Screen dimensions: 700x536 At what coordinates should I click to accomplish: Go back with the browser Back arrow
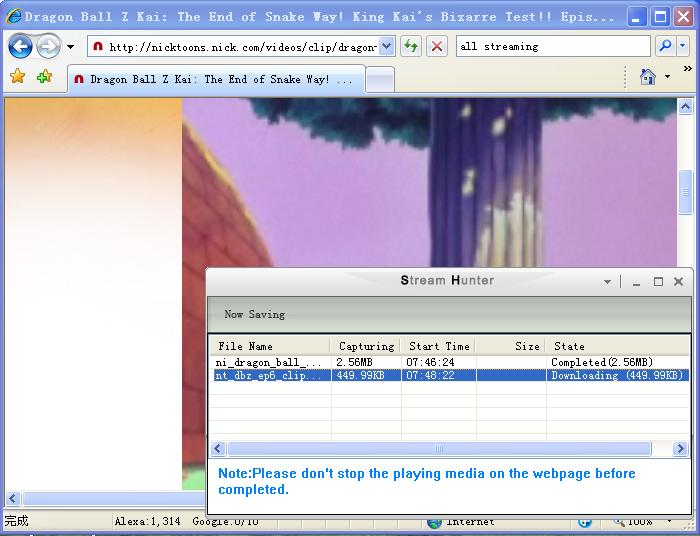[x=20, y=46]
